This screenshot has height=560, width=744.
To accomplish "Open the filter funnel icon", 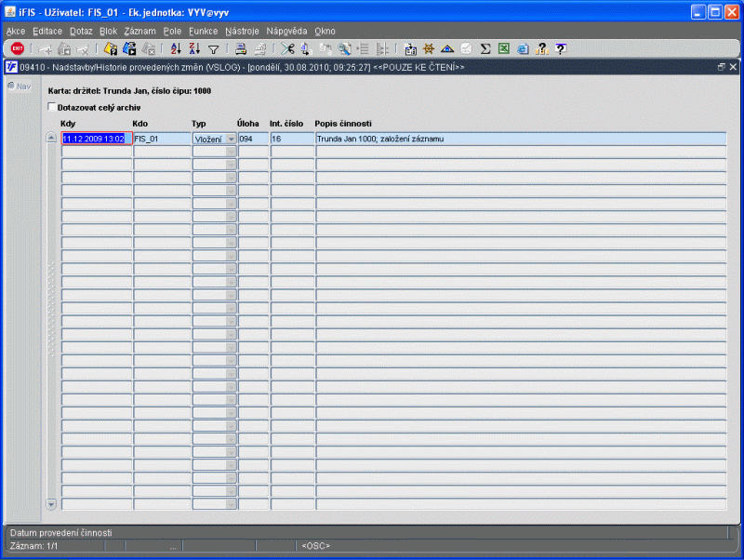I will coord(214,49).
